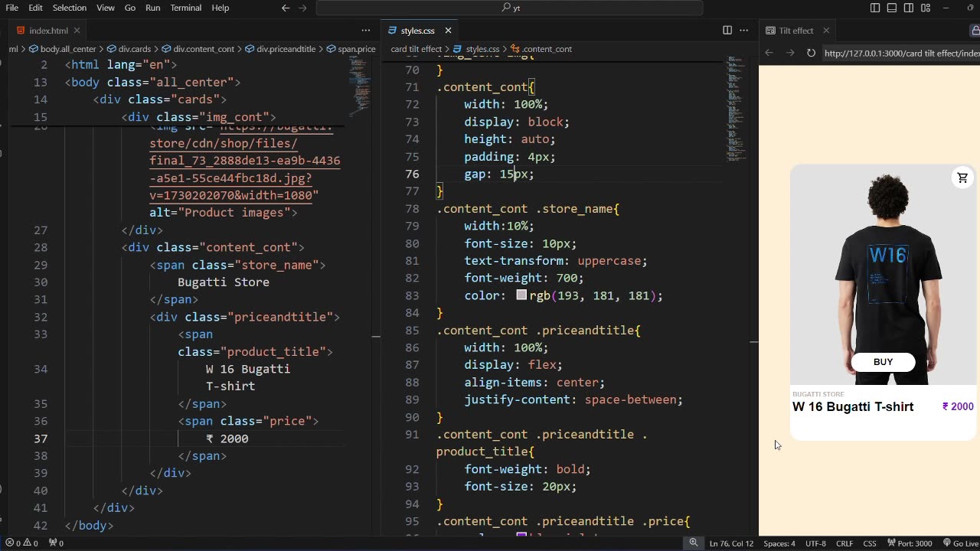The width and height of the screenshot is (980, 551).
Task: Open the Selection menu
Action: pos(70,8)
